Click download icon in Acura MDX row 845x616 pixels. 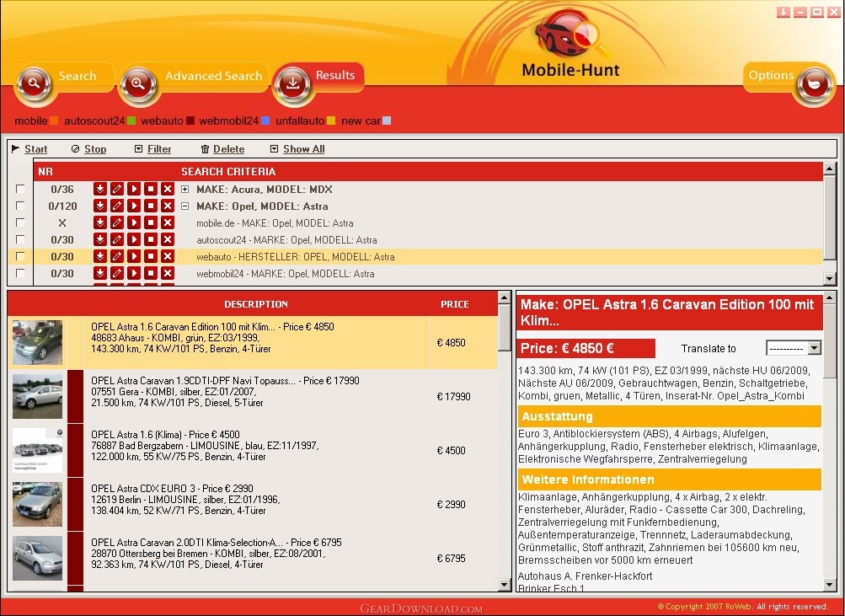click(x=99, y=189)
